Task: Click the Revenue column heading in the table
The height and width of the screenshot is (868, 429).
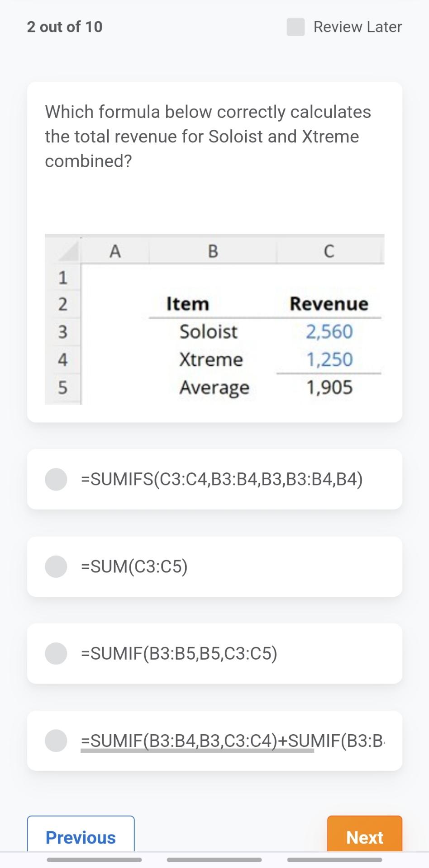Action: pyautogui.click(x=329, y=304)
